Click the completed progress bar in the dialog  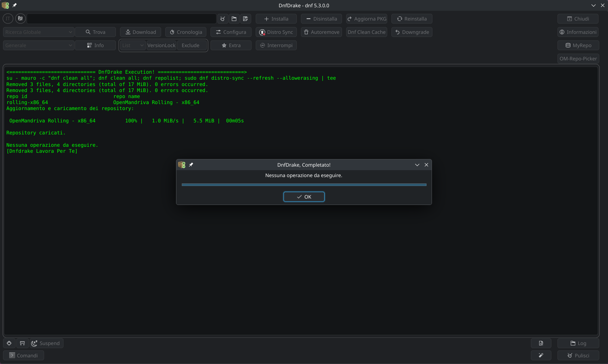coord(304,184)
